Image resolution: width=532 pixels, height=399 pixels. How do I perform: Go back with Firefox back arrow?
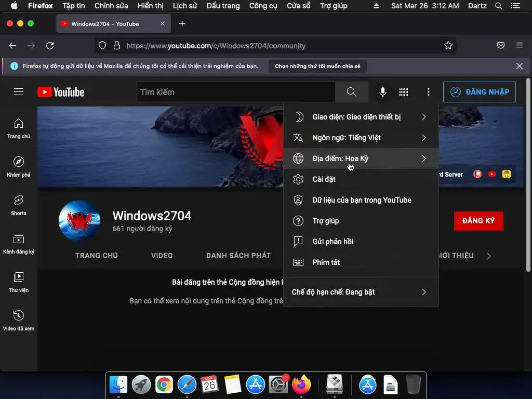pyautogui.click(x=12, y=46)
